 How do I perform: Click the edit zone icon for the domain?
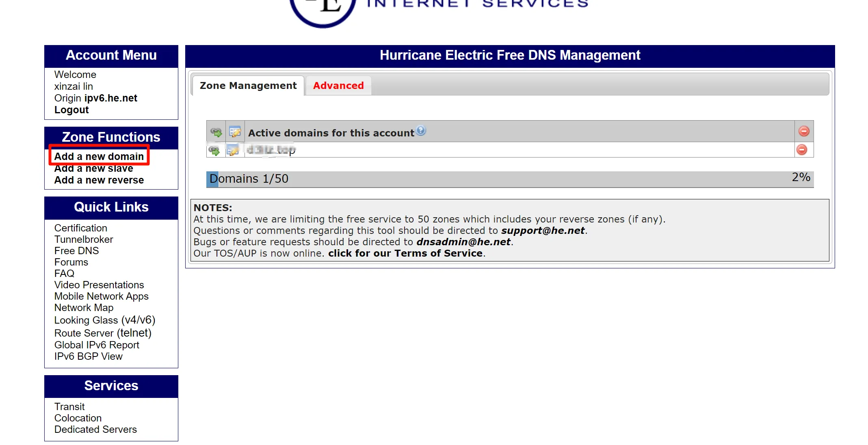pyautogui.click(x=233, y=150)
